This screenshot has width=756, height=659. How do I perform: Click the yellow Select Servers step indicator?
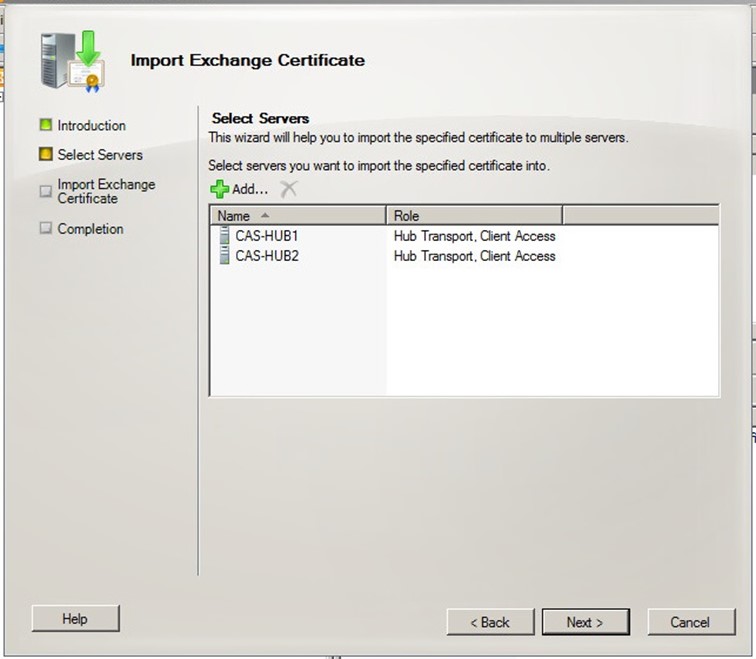tap(45, 154)
